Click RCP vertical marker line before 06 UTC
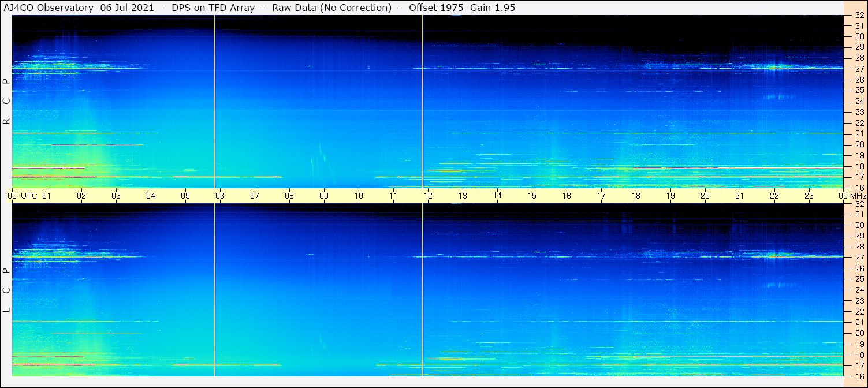The height and width of the screenshot is (388, 868). pos(214,102)
